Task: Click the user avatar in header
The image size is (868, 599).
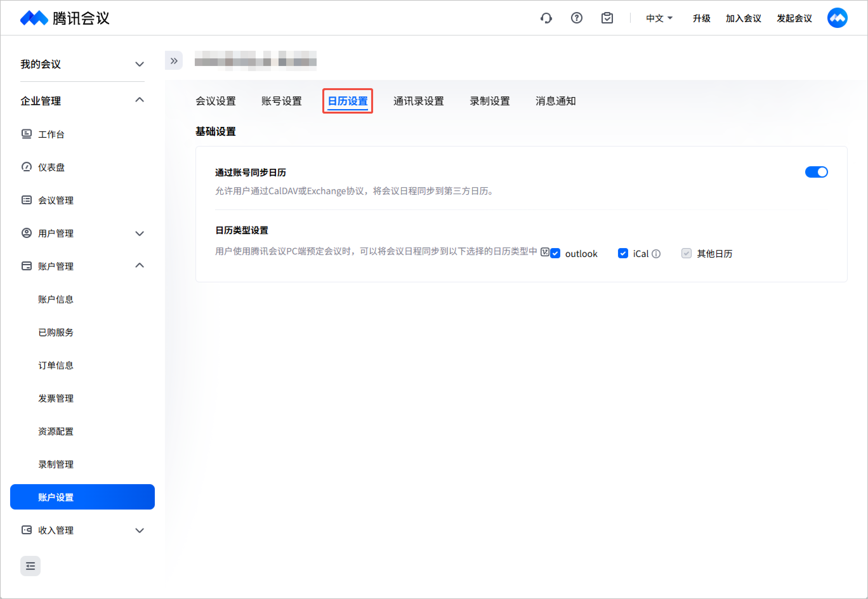Action: pos(837,18)
